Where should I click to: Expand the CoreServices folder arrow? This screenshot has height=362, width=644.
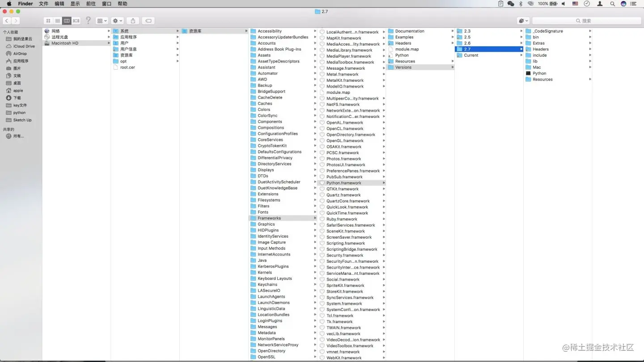[315, 140]
